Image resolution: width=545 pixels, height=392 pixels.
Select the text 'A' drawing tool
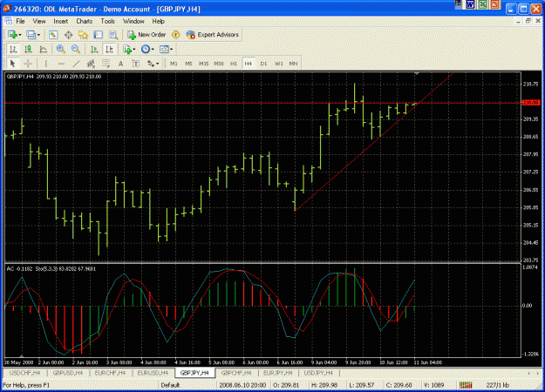(120, 64)
